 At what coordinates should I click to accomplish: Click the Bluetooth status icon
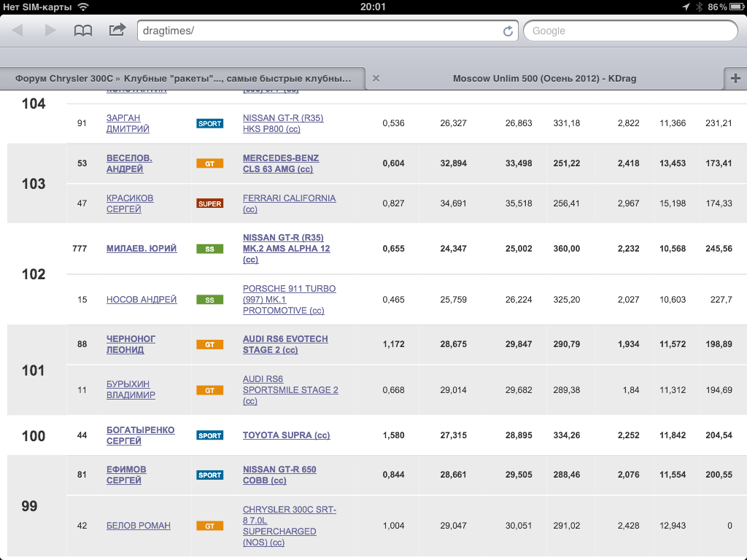(699, 7)
